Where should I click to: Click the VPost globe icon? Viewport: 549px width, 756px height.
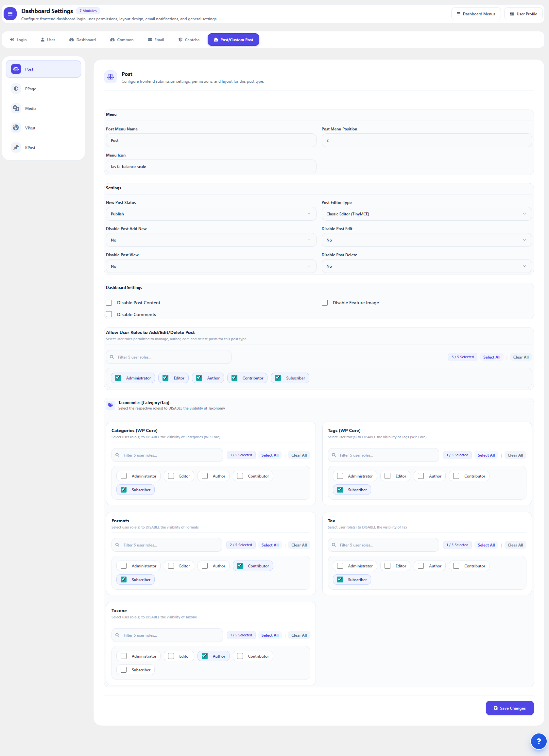[x=16, y=128]
